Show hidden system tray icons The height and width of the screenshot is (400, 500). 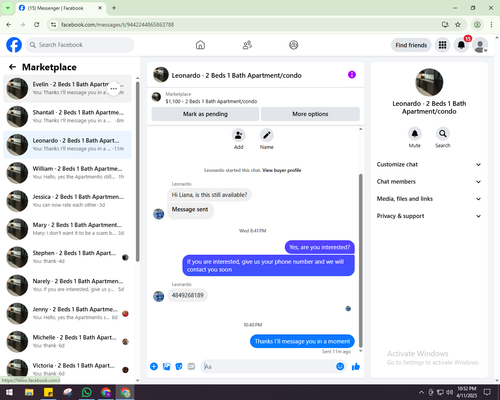pos(421,392)
